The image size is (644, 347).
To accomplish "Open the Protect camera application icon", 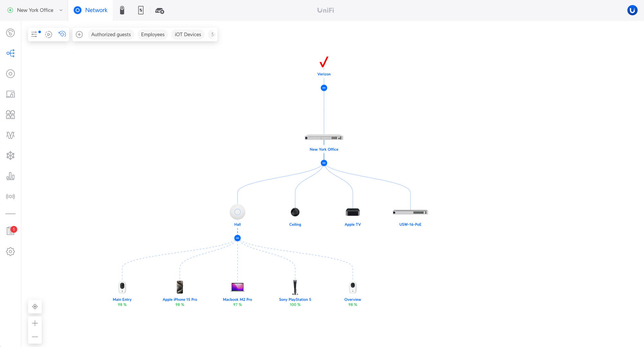I will (x=122, y=10).
